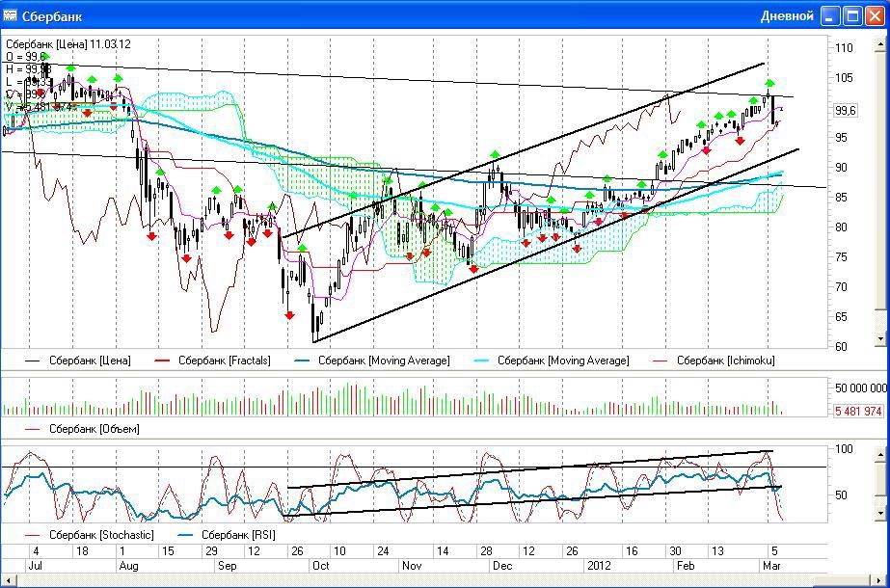Click the 70 price axis label
Image resolution: width=890 pixels, height=588 pixels.
point(841,287)
